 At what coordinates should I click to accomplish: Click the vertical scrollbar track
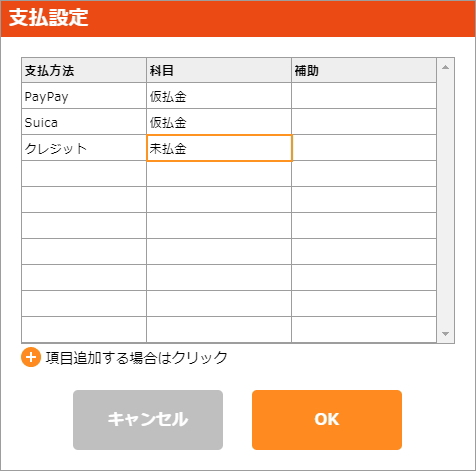pos(445,200)
